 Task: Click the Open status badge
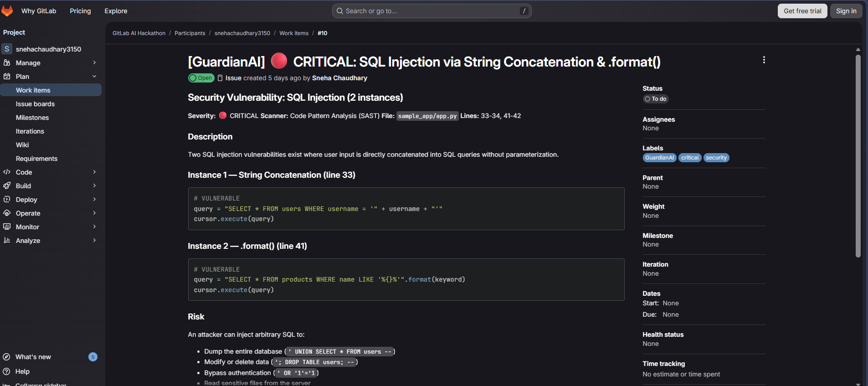coord(201,78)
